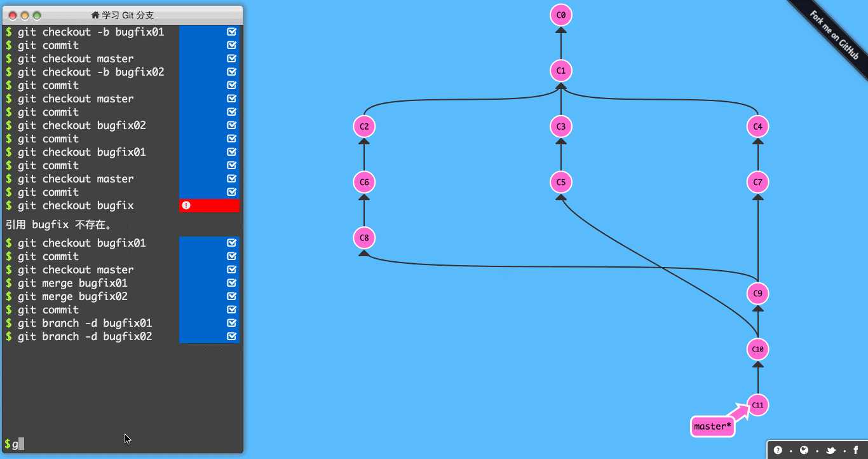Select commit node C6
The image size is (868, 459).
[364, 182]
